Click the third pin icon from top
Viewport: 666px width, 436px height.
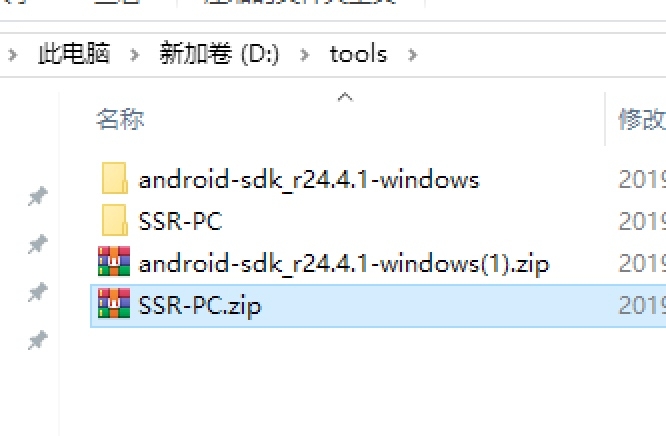pos(37,292)
